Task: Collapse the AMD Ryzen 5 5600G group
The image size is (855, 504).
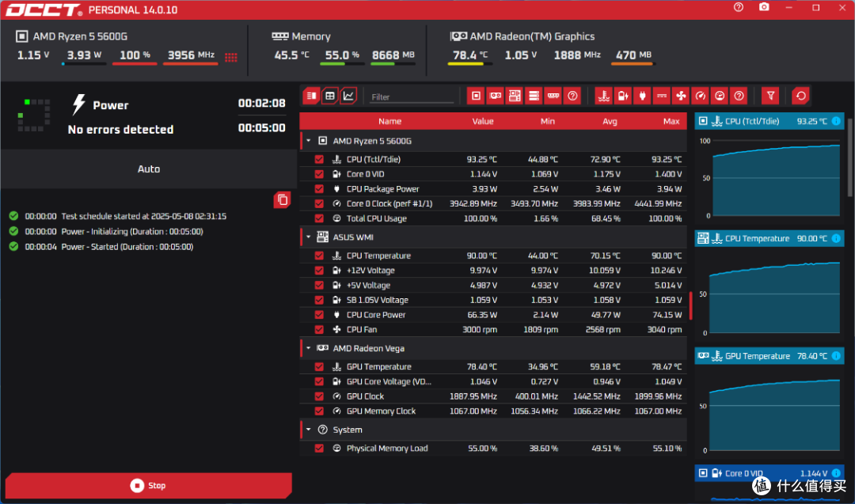Action: pos(309,141)
